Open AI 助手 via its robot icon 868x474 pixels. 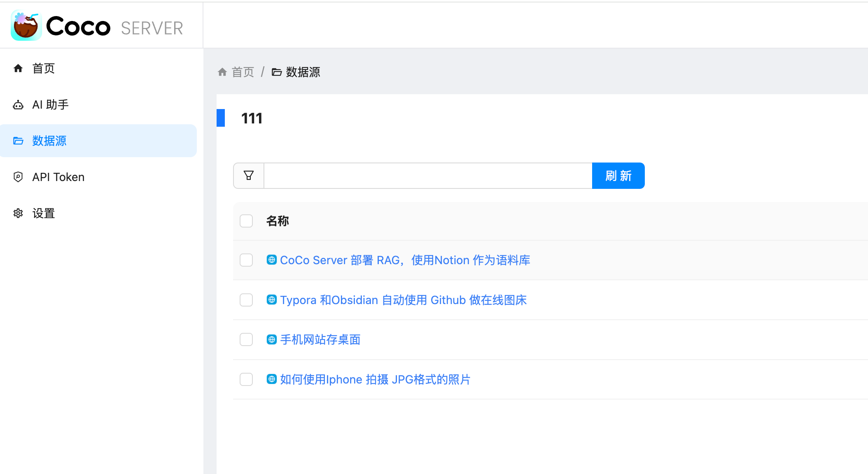[18, 105]
